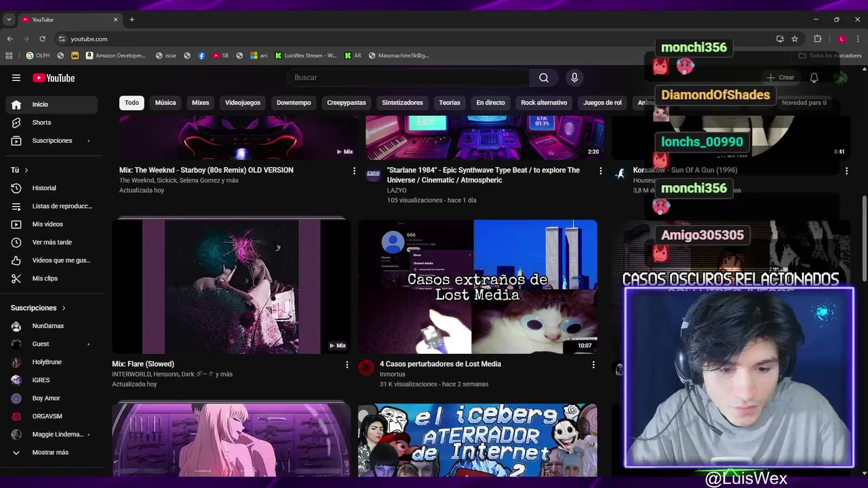868x488 pixels.
Task: Select the Música filter chip
Action: (x=165, y=102)
